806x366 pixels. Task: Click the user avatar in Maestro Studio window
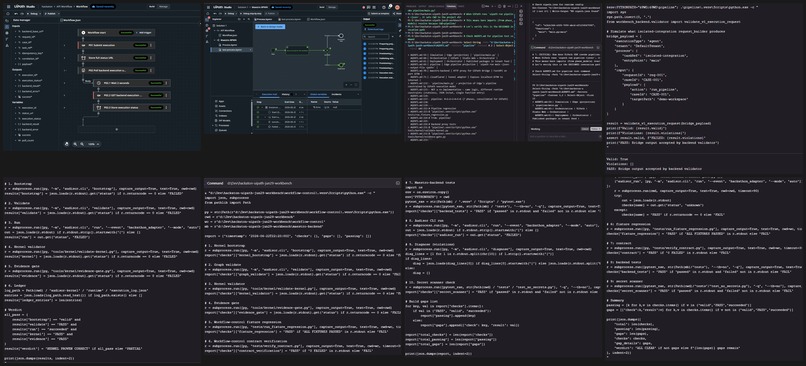[397, 7]
